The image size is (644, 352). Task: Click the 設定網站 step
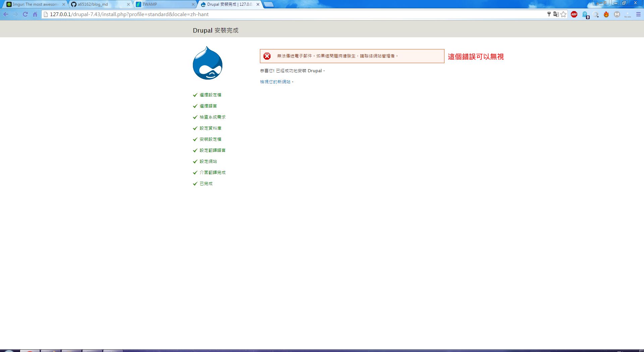point(208,162)
